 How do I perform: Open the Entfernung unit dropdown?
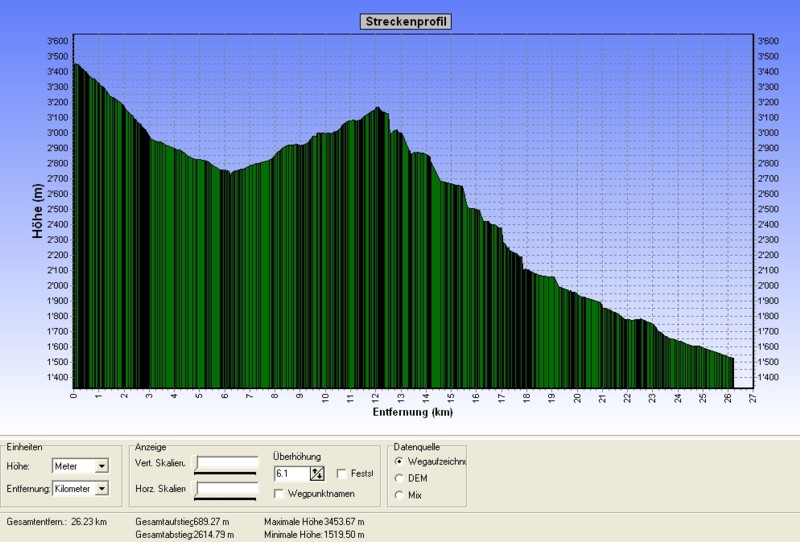click(102, 488)
